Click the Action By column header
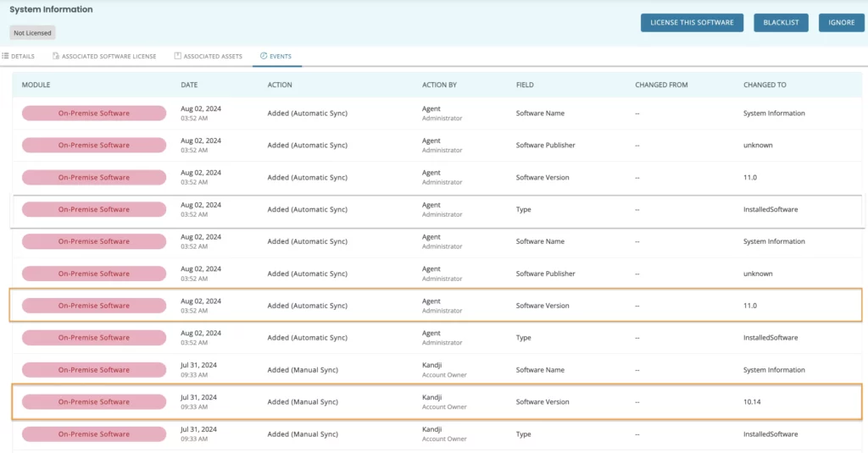 point(439,85)
